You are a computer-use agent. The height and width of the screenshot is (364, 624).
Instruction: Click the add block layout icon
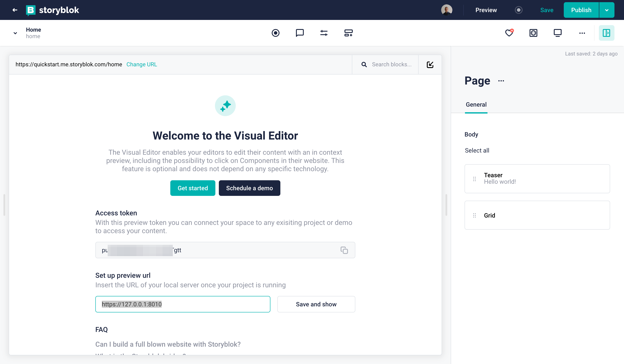(x=348, y=33)
